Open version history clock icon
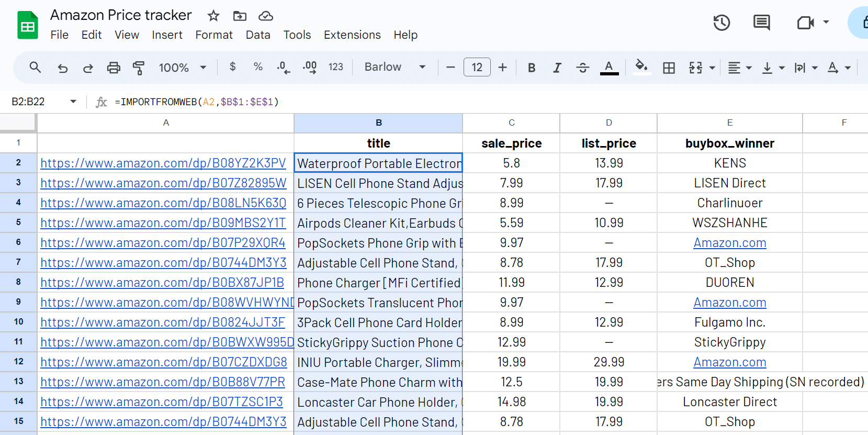This screenshot has width=868, height=435. [x=722, y=23]
